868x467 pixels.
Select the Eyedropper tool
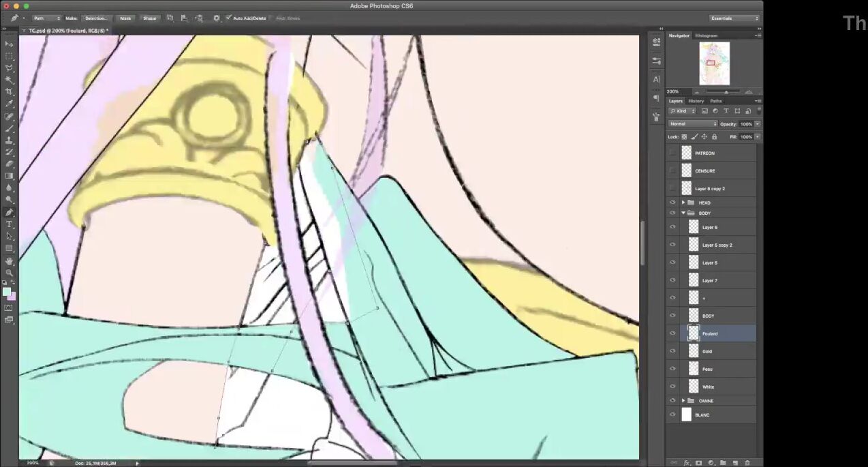tap(9, 104)
